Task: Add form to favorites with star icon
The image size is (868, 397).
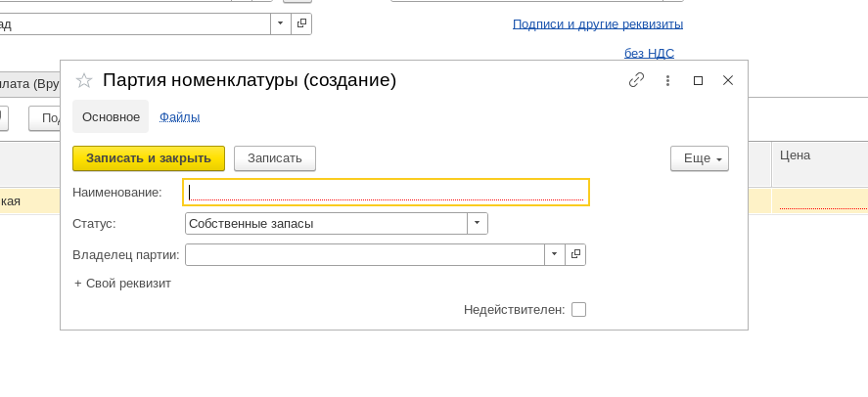Action: click(x=84, y=81)
